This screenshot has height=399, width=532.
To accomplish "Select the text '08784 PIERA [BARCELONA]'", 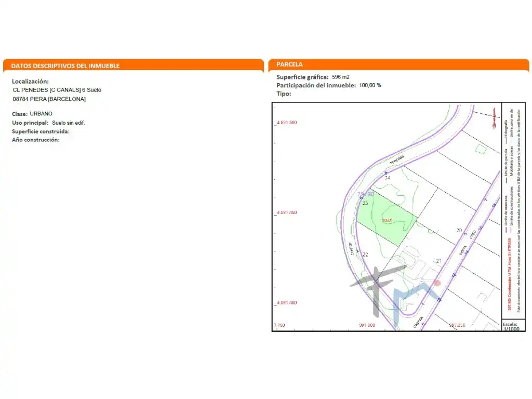I will pos(49,99).
